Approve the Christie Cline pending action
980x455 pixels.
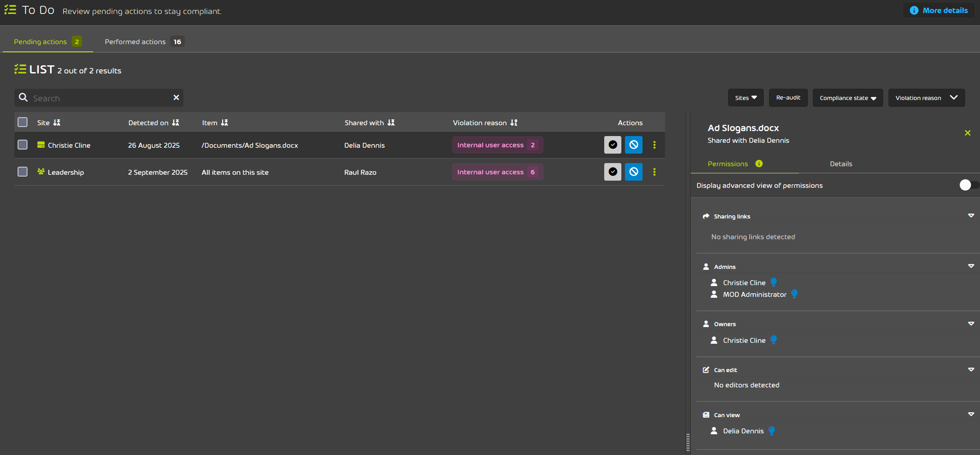tap(612, 145)
